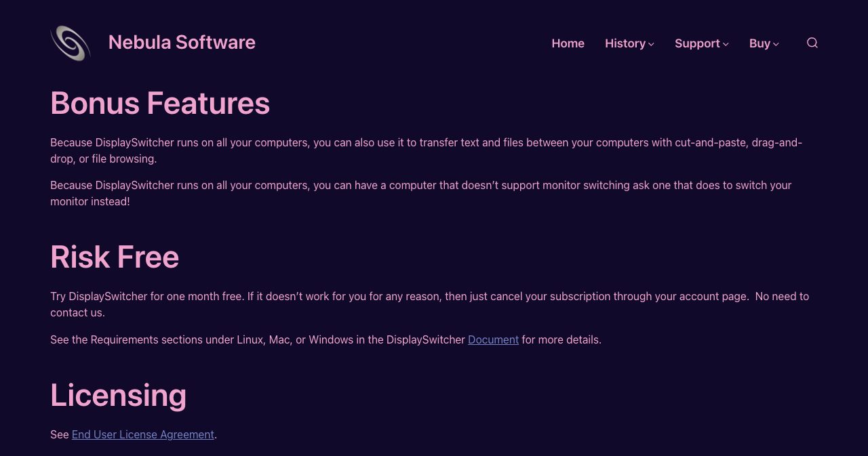This screenshot has width=868, height=456.
Task: Expand the Support submenu chevron
Action: coord(726,44)
